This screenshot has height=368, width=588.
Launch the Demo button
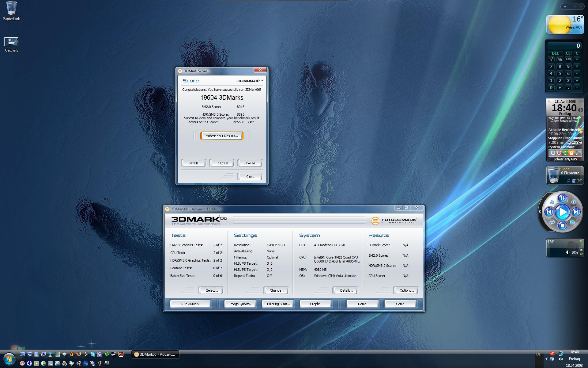point(363,304)
